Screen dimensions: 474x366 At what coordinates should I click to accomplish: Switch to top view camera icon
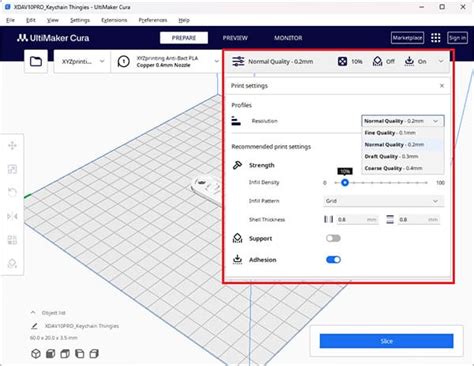coord(65,354)
